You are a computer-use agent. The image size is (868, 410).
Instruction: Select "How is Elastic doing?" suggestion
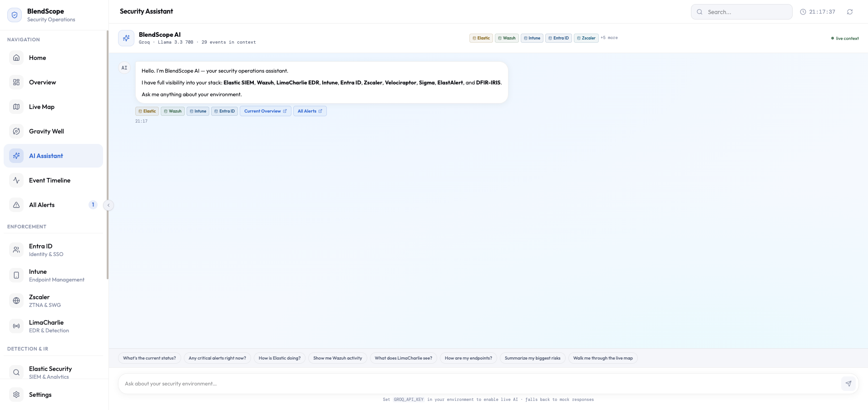click(280, 358)
